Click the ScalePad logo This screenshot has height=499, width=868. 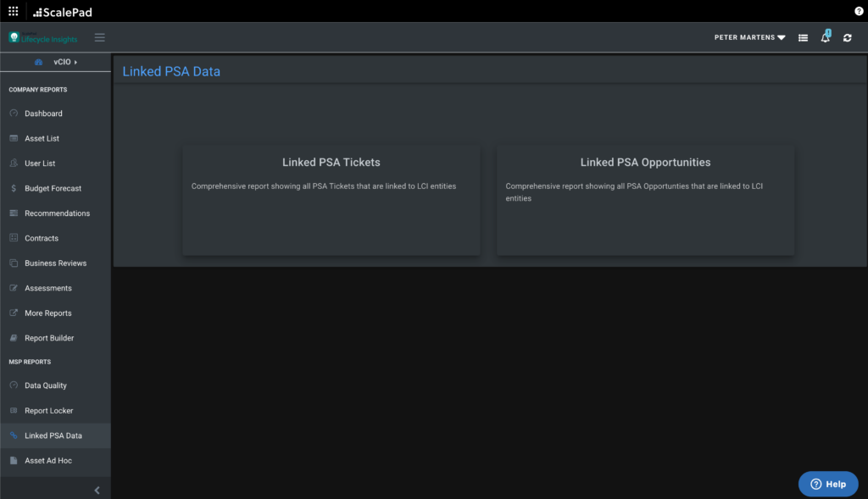63,12
